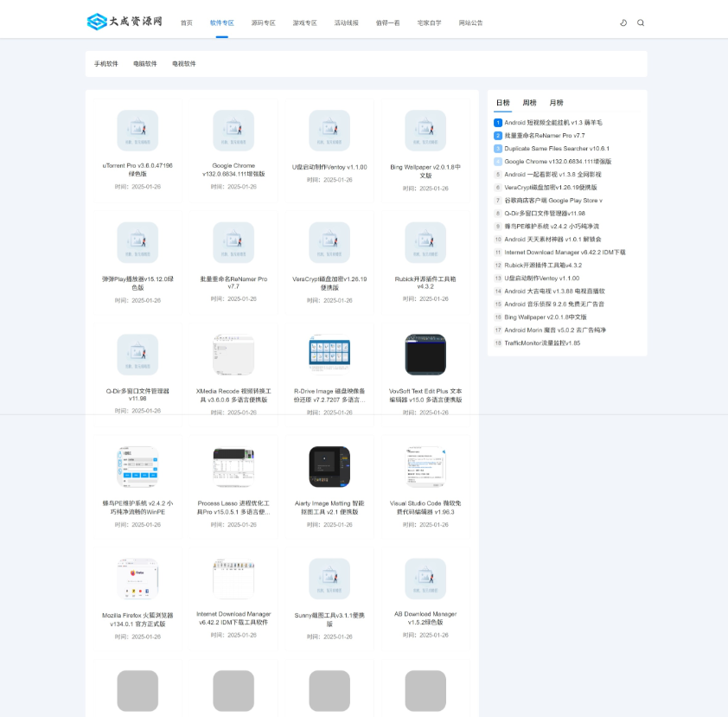Click the Rubick toolbox placeholder icon
Screen dimensions: 728x717
click(425, 243)
